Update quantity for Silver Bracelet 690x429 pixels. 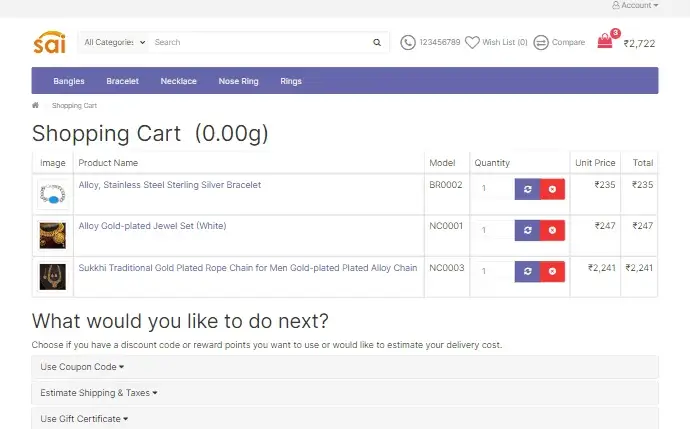point(528,189)
